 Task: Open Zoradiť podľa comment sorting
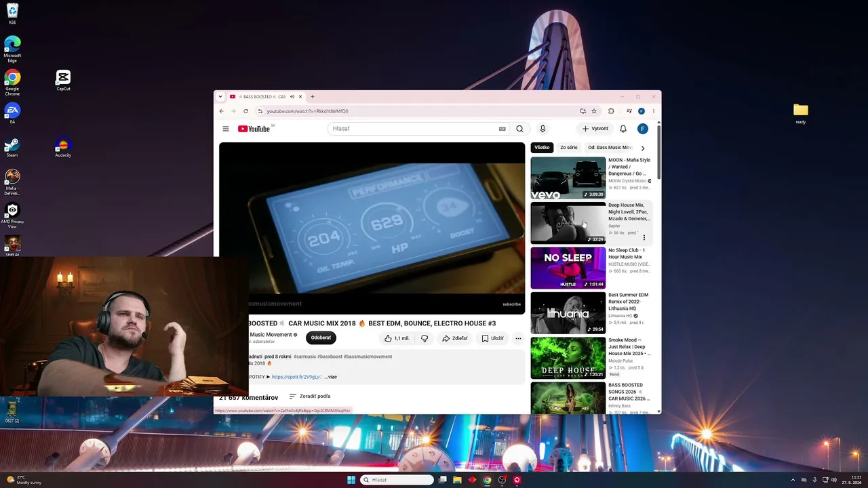tap(310, 396)
